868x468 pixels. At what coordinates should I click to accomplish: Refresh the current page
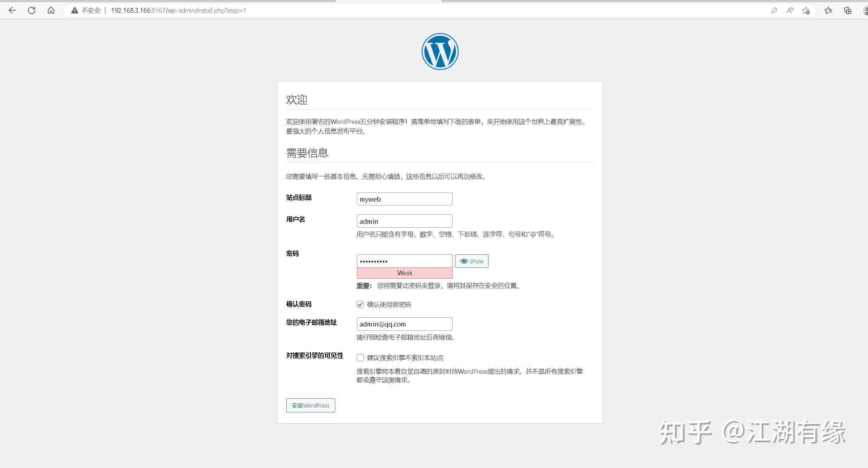pos(31,10)
